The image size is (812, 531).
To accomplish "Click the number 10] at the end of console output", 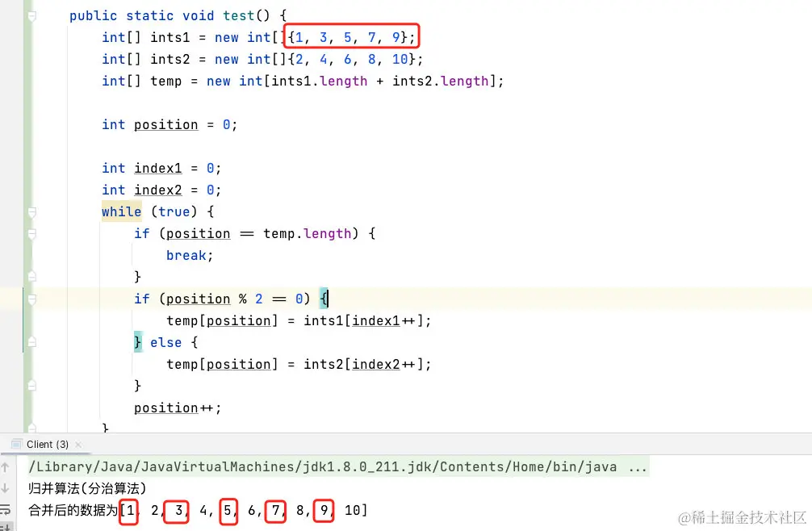I will click(x=356, y=510).
